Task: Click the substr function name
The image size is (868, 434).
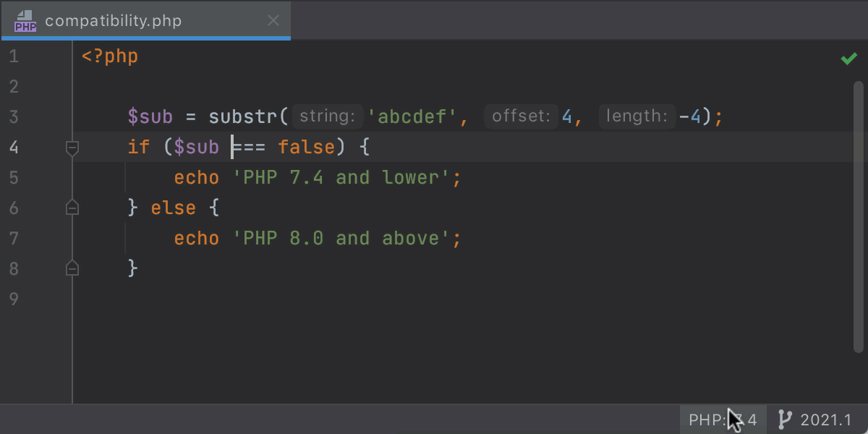Action: tap(248, 116)
